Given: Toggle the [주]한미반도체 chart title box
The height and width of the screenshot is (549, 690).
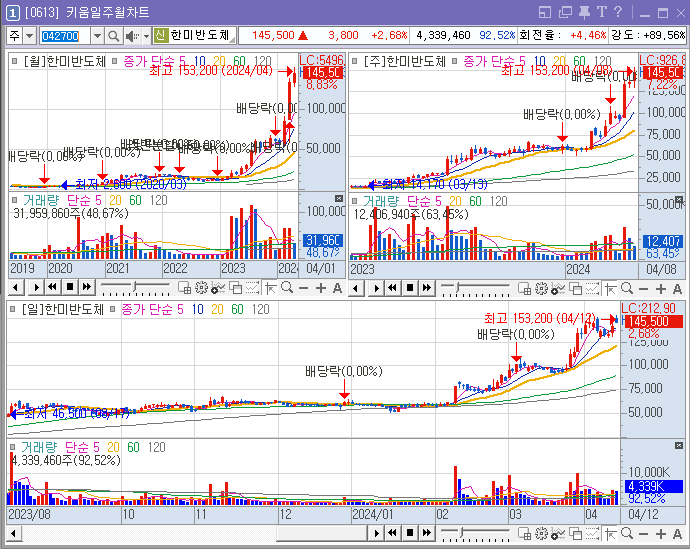Looking at the screenshot, I should pos(355,61).
